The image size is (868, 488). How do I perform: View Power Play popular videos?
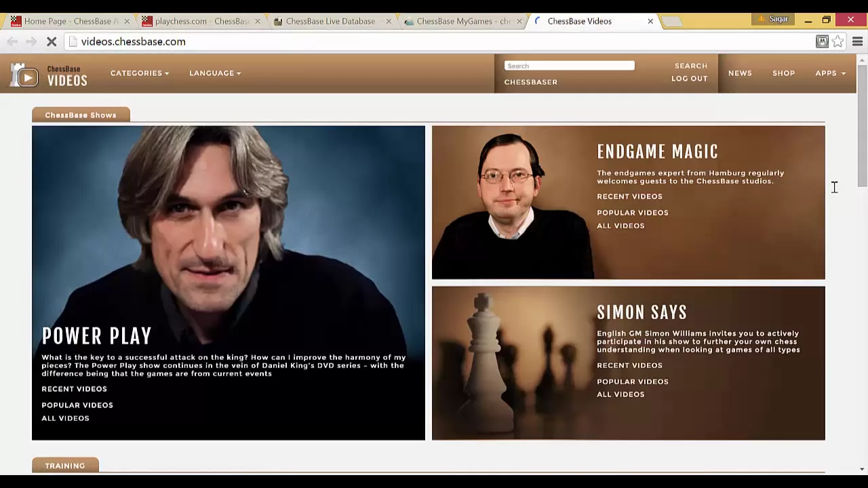(77, 405)
